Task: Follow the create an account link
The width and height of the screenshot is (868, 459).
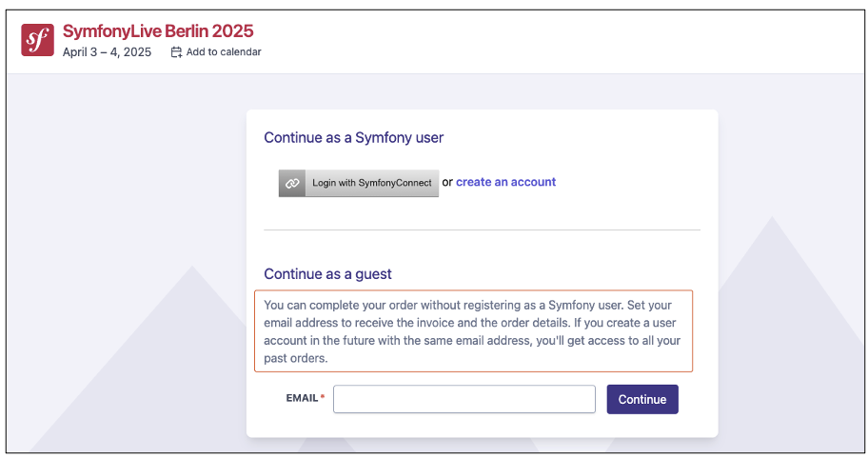Action: click(505, 182)
